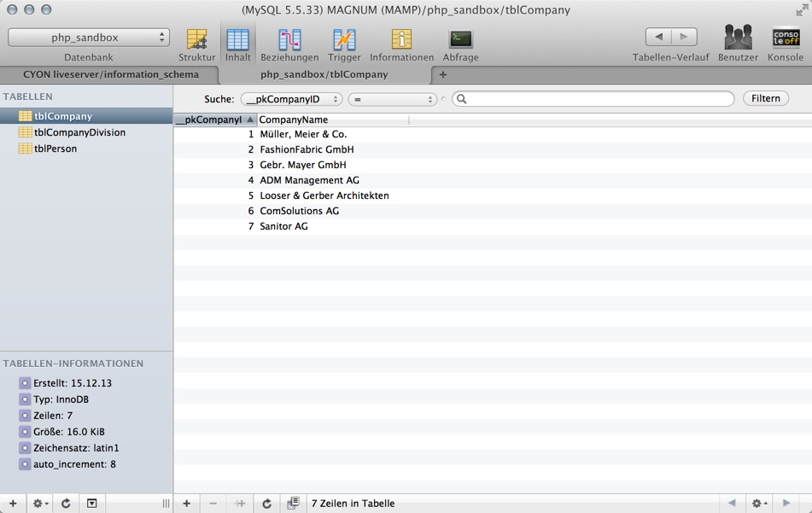The width and height of the screenshot is (812, 513).
Task: Open the Struktur table structure view
Action: pyautogui.click(x=196, y=44)
